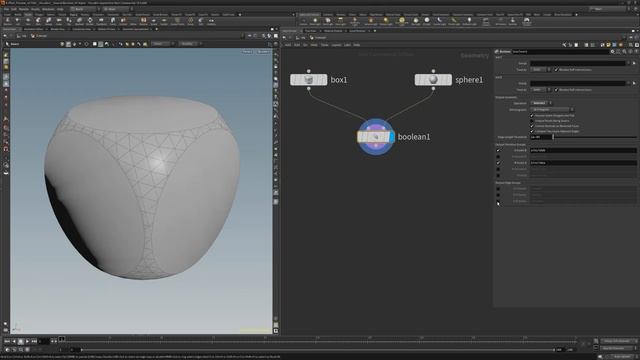Open the Windows menu
Image resolution: width=640 pixels, height=360 pixels.
[48, 9]
